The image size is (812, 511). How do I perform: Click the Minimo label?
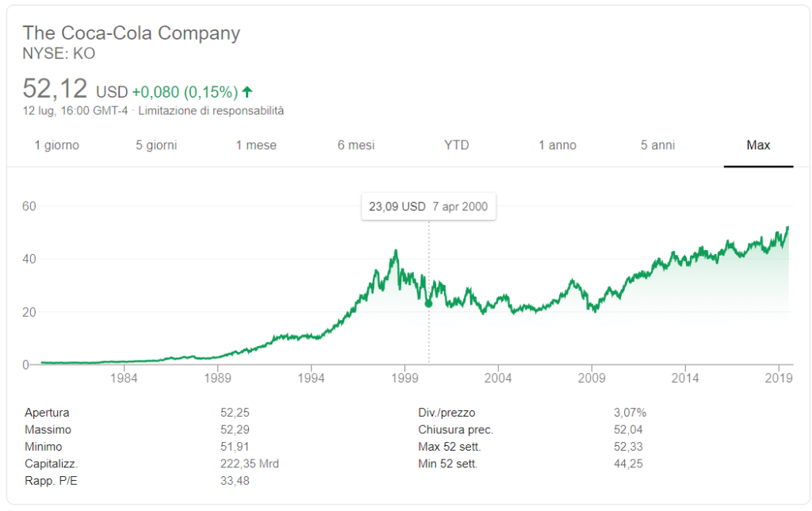click(x=44, y=447)
